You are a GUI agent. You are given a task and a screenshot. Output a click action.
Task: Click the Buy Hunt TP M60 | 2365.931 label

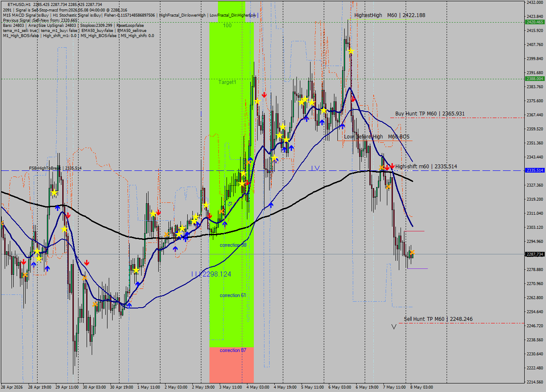(x=430, y=114)
